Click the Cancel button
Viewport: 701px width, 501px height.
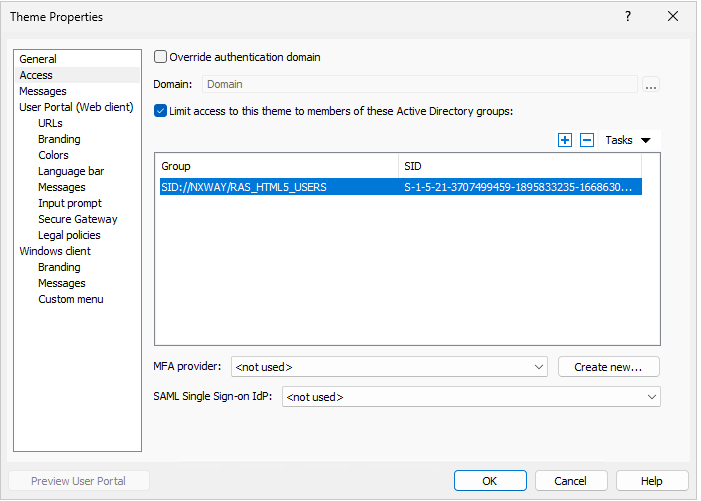570,481
